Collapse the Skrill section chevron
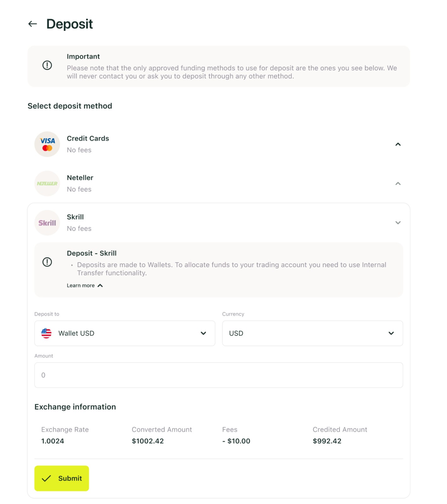 pyautogui.click(x=398, y=223)
